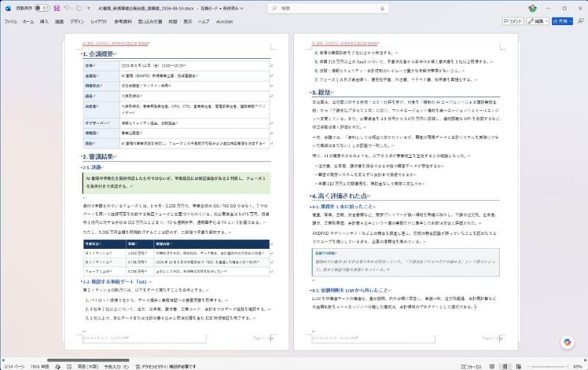This screenshot has height=370, width=588.
Task: Click the macro recording icon in status bar
Action: coord(69,366)
